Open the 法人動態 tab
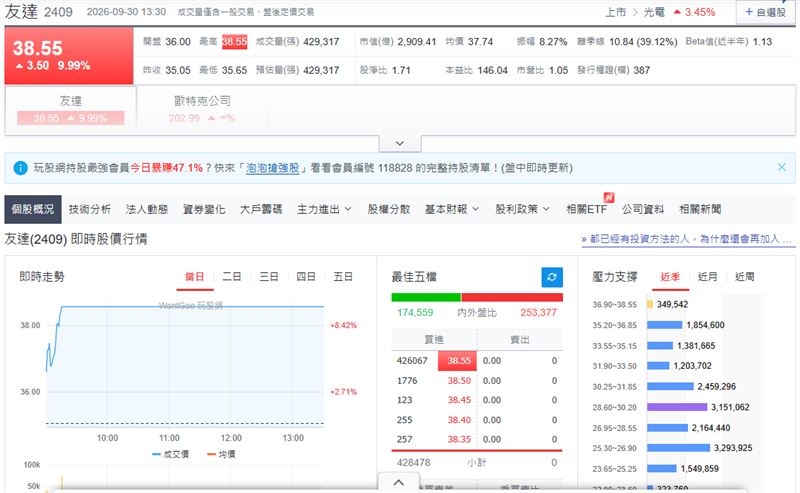 (x=147, y=209)
